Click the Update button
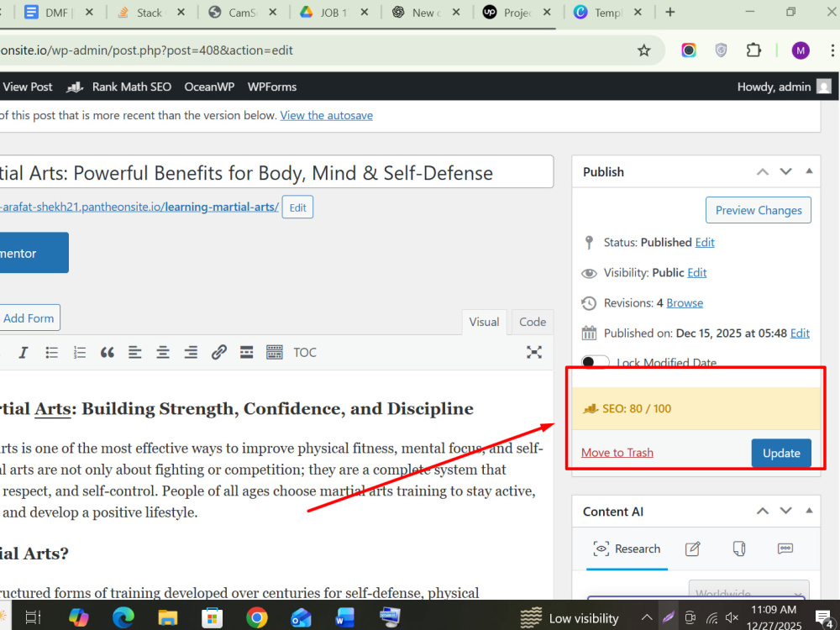 coord(781,454)
